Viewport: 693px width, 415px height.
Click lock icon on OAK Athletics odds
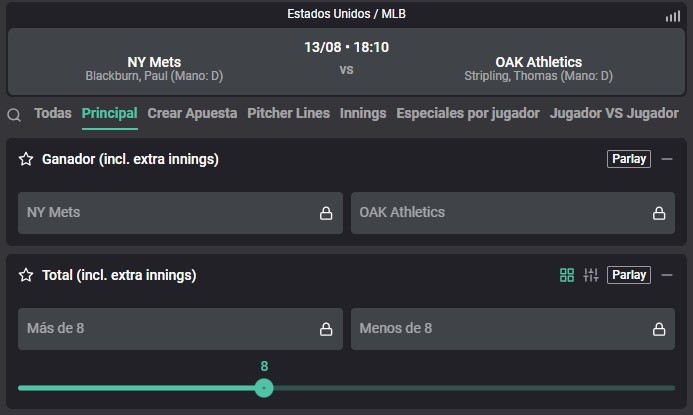[x=659, y=213]
